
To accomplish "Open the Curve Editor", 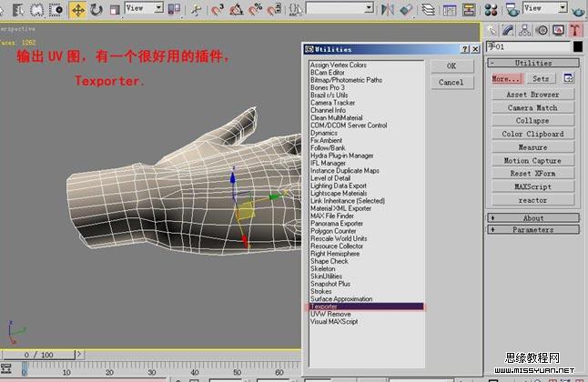I will coord(450,9).
